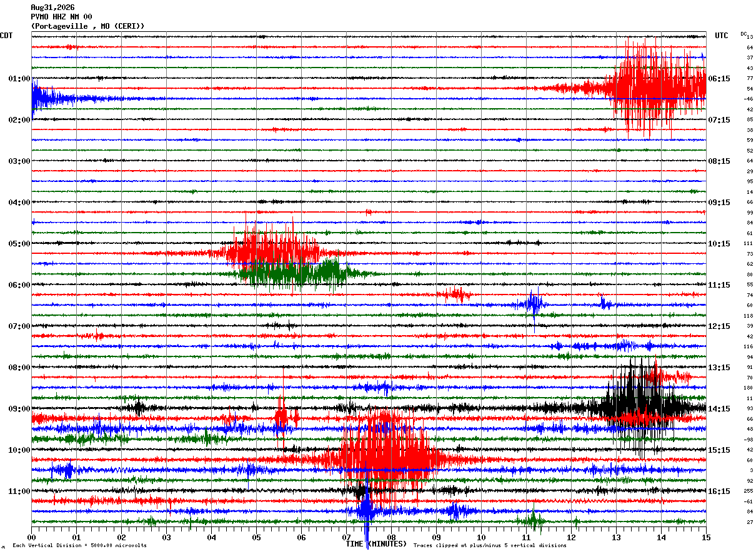Click the 06:15 UTC time label

tap(720, 79)
